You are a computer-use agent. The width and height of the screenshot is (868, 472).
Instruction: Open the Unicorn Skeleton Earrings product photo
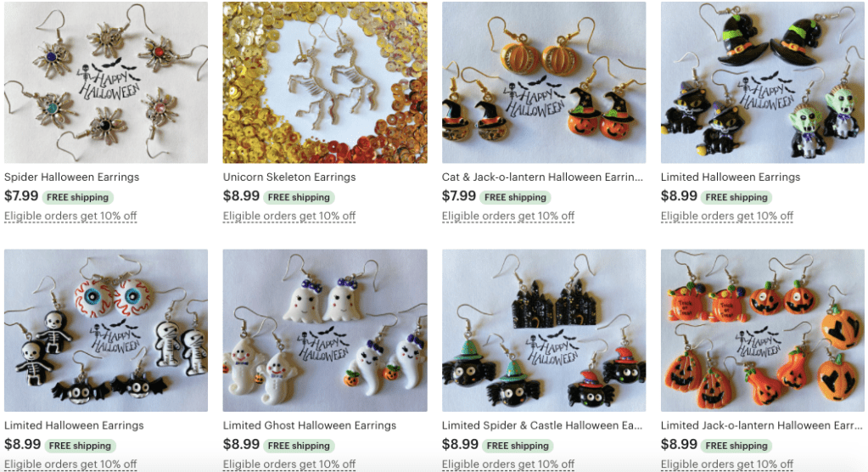point(325,82)
